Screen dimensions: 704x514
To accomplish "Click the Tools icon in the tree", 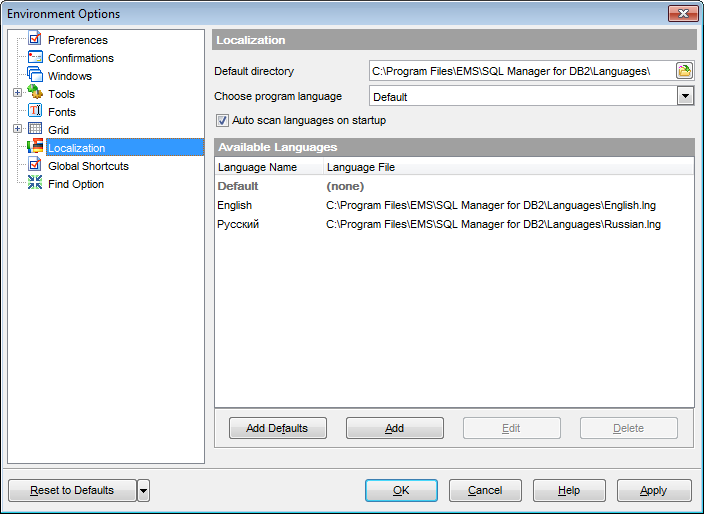I will tap(35, 94).
